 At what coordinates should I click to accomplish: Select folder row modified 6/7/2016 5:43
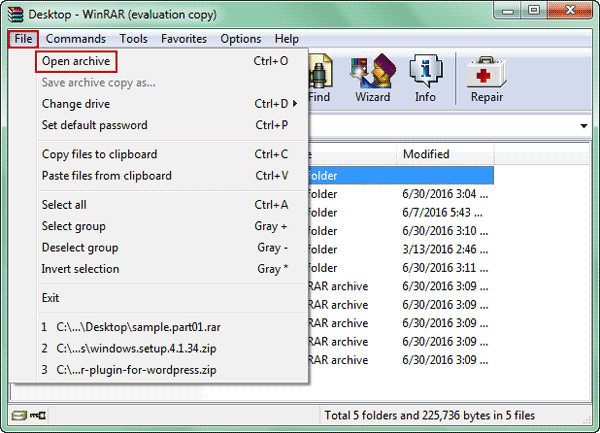[x=401, y=213]
